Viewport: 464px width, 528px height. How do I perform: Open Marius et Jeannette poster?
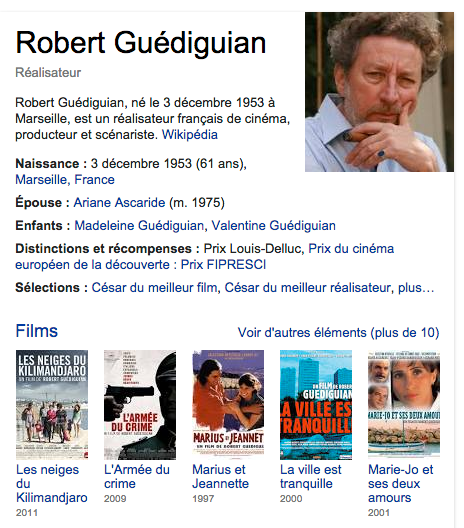pos(228,405)
